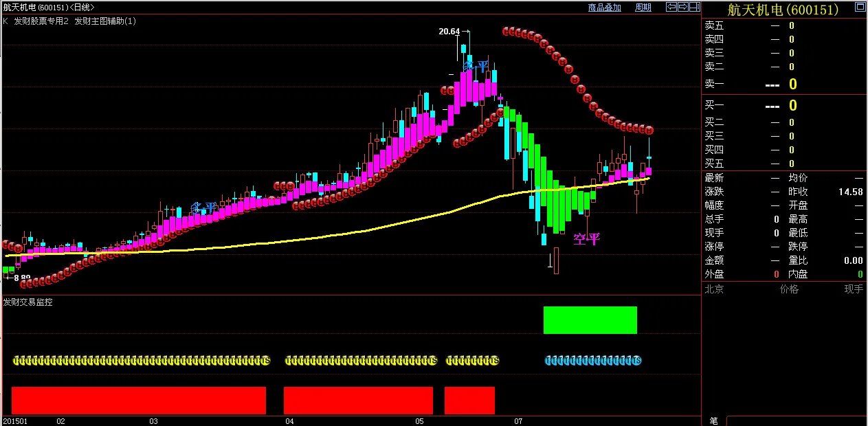Select the 笔 tab at bottom right
Image resolution: width=868 pixels, height=426 pixels.
click(713, 421)
